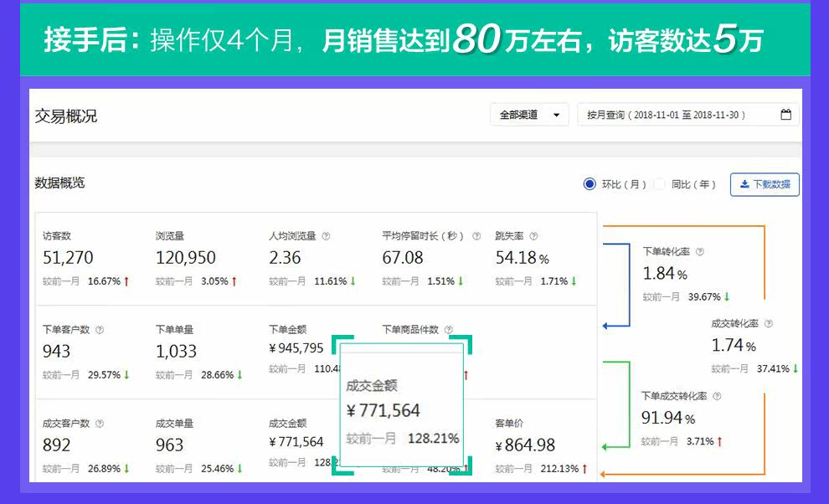Click the 26.89% change under 成交客户数
Viewport: 829px width, 504px height.
click(104, 469)
